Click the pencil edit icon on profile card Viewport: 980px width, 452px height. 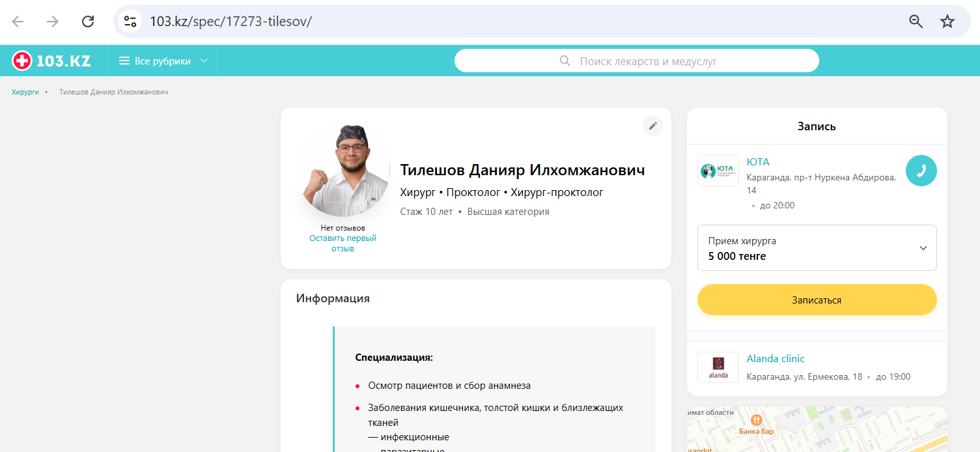pos(652,126)
